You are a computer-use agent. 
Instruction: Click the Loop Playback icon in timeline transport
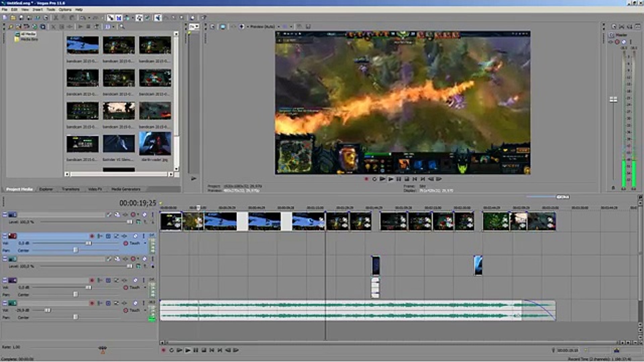171,350
